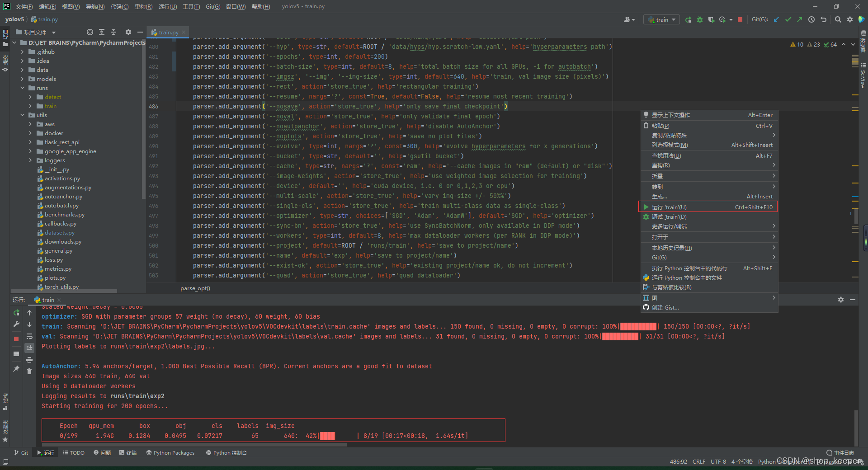Toggle soft-wrap in Run console
This screenshot has width=868, height=470.
tap(29, 336)
